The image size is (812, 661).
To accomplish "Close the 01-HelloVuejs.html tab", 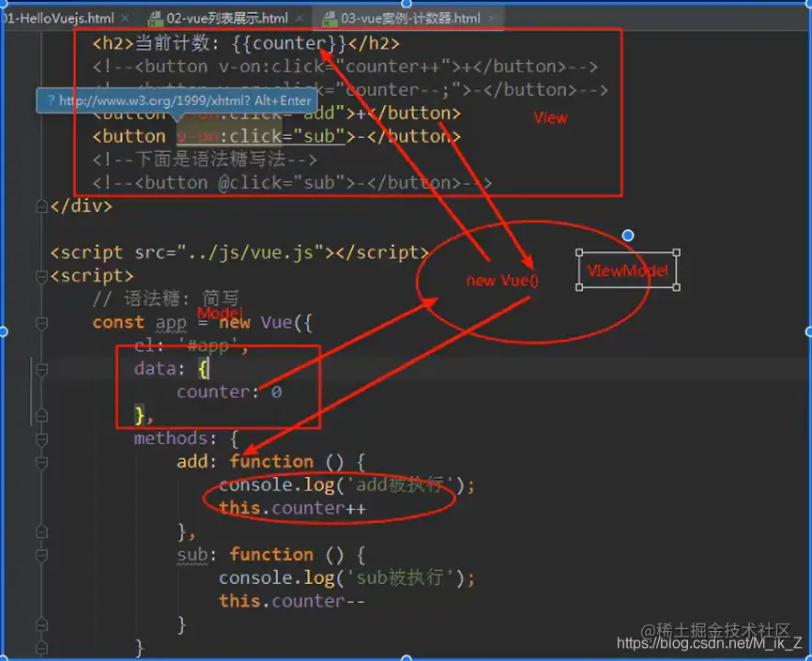I will pyautogui.click(x=125, y=19).
